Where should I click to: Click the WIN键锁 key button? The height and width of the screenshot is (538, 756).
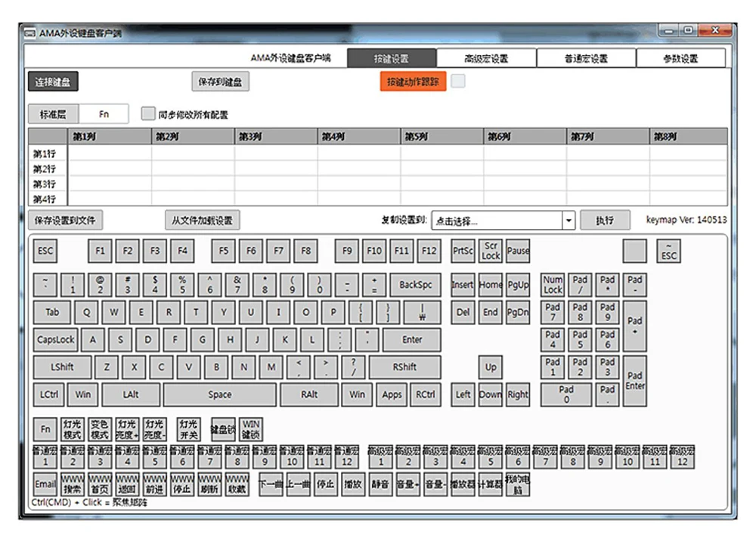(x=251, y=428)
